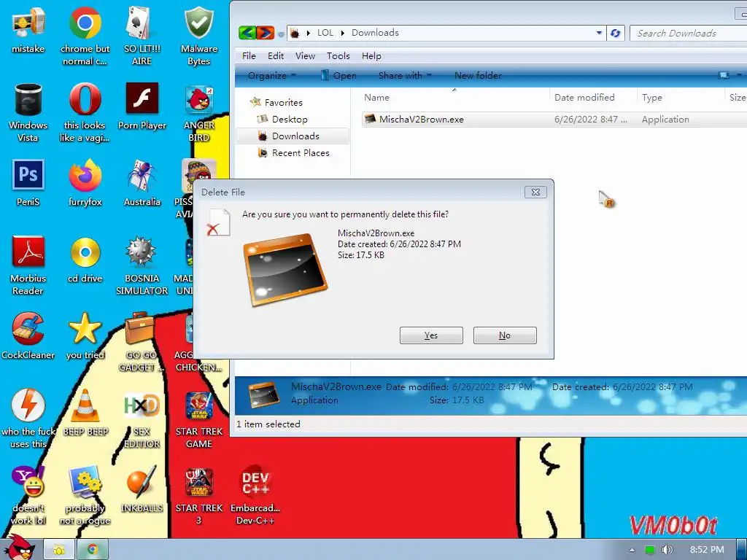Screen dimensions: 747x560
Task: Select the Opera 'this looks like' icon
Action: point(85,112)
